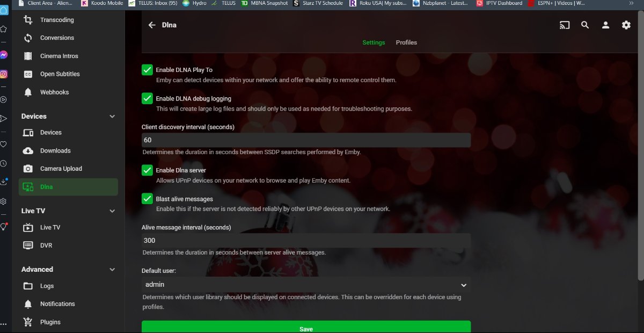Switch to the Profiles tab
This screenshot has height=333, width=644.
406,42
